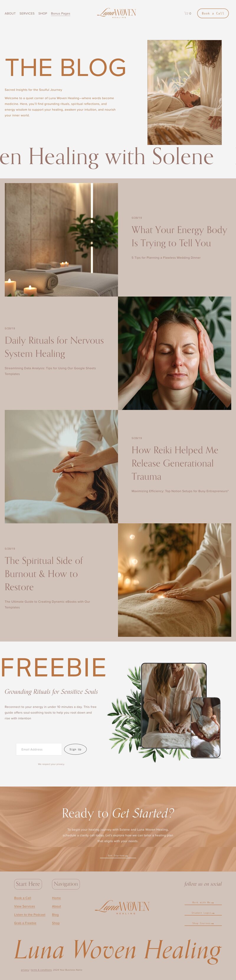Open the Reiki Generational Trauma post
The image size is (236, 980).
[175, 463]
